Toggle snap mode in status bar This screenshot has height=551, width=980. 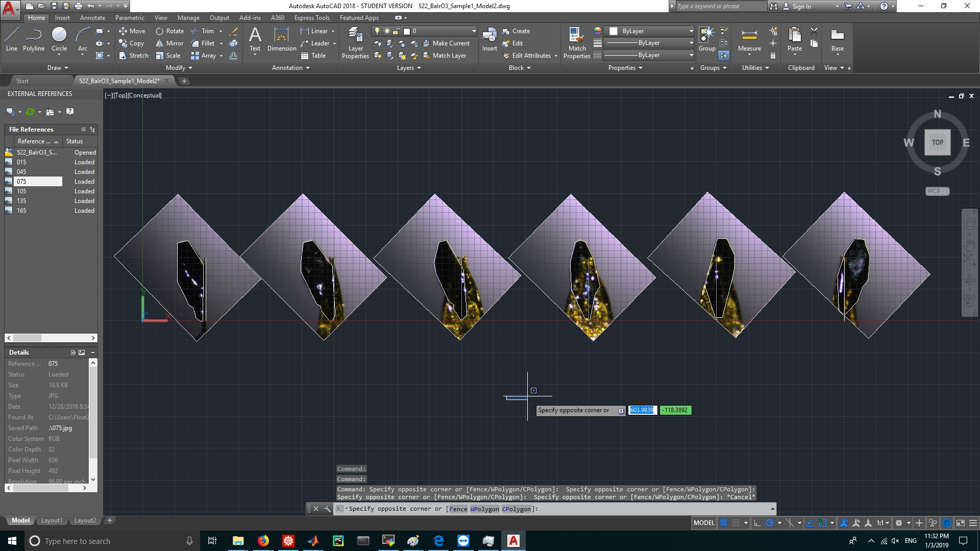[x=736, y=523]
